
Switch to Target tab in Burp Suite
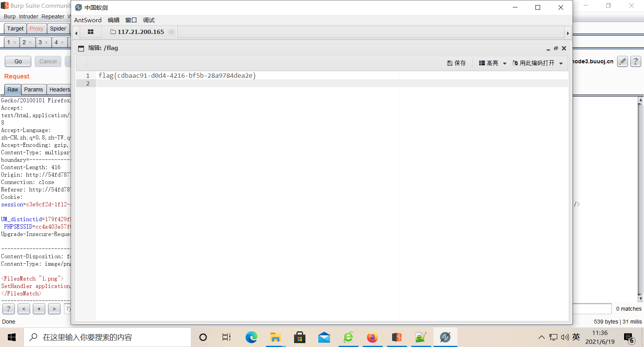pos(15,29)
